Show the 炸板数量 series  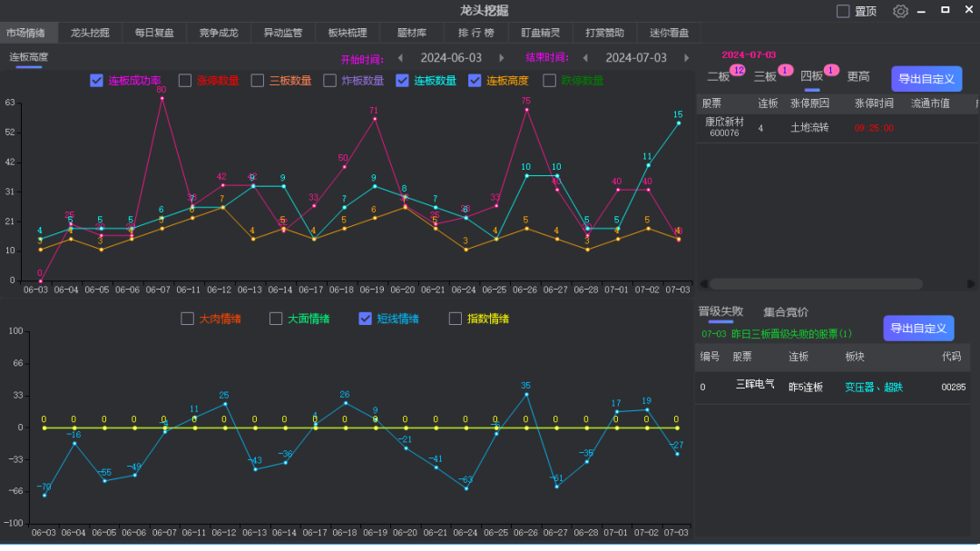330,81
